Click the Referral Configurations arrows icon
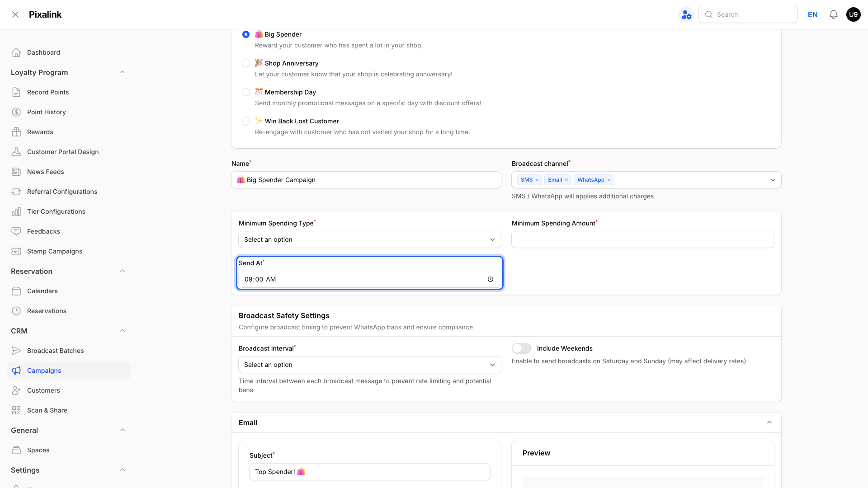 16,192
